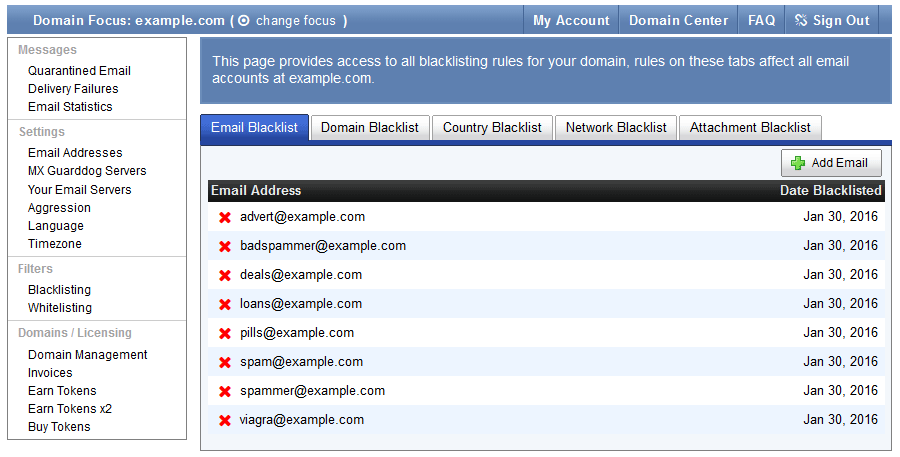Viewport: 900px width, 457px height.
Task: Delete spammer@example.com using red X icon
Action: 225,391
